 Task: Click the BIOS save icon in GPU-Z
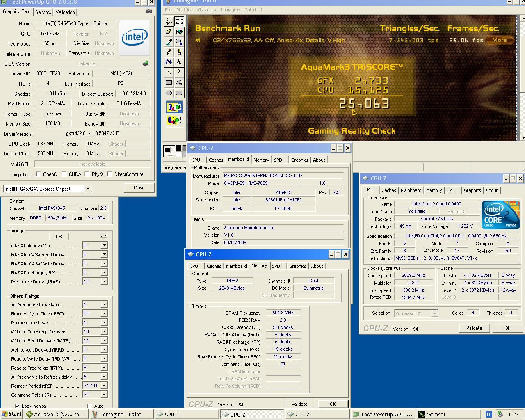click(146, 64)
